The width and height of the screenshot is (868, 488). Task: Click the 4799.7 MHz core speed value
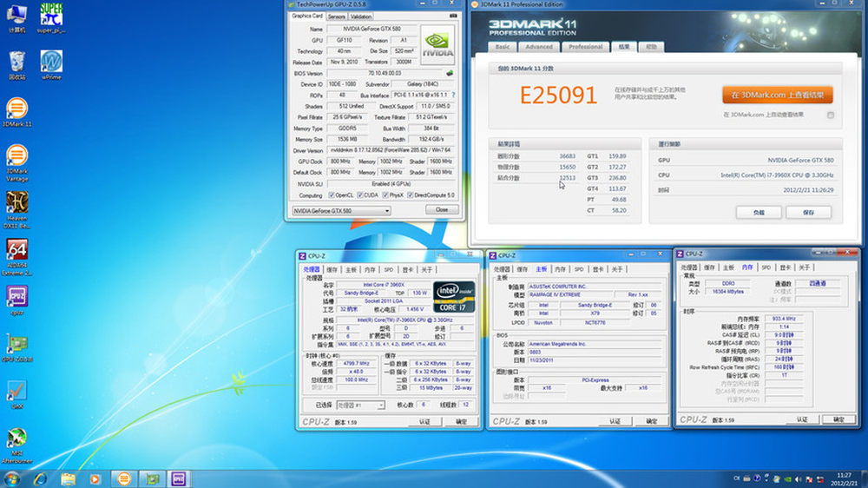(356, 364)
